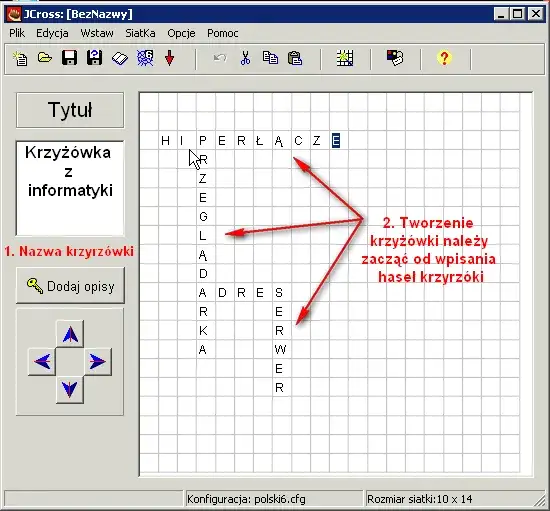Click the title field containing Krzyżówka z informatyki

[70, 188]
